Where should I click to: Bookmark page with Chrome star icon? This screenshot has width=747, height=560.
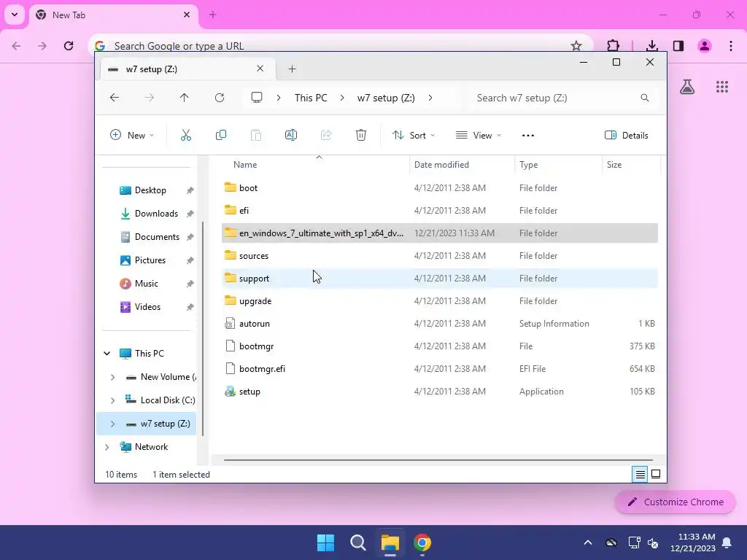576,46
